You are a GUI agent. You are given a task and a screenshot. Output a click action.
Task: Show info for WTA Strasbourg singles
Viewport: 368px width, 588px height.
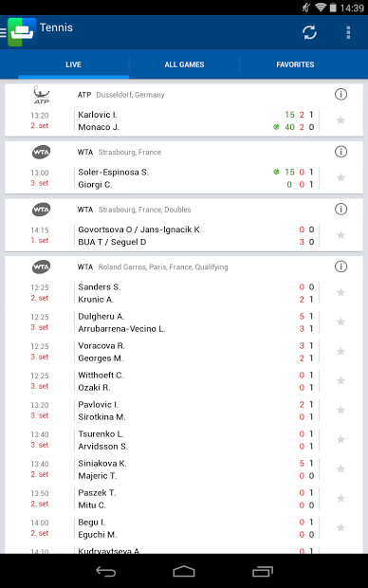pos(340,152)
